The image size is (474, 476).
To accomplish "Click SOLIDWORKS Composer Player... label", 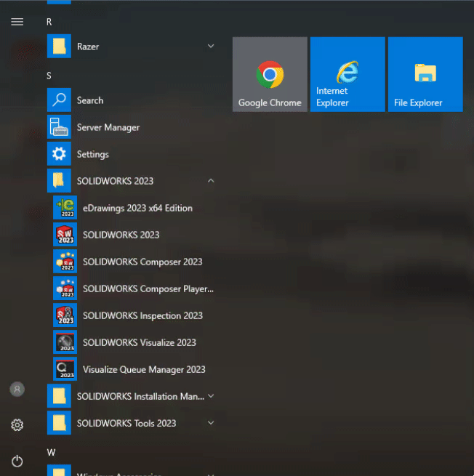I will coord(148,289).
